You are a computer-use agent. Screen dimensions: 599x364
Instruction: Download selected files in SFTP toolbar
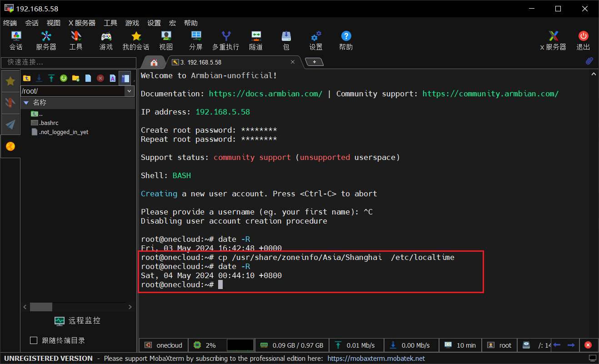click(x=39, y=78)
